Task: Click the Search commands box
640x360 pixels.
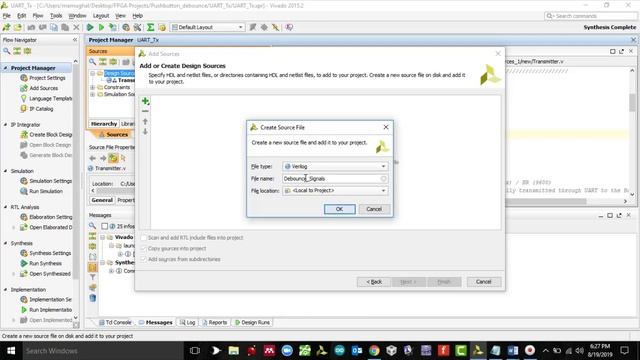Action: click(x=591, y=16)
